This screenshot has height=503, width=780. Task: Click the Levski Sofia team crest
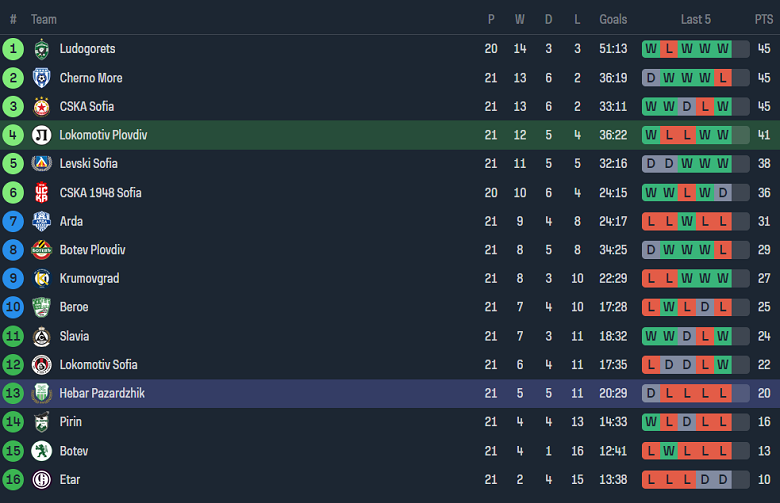pos(42,164)
